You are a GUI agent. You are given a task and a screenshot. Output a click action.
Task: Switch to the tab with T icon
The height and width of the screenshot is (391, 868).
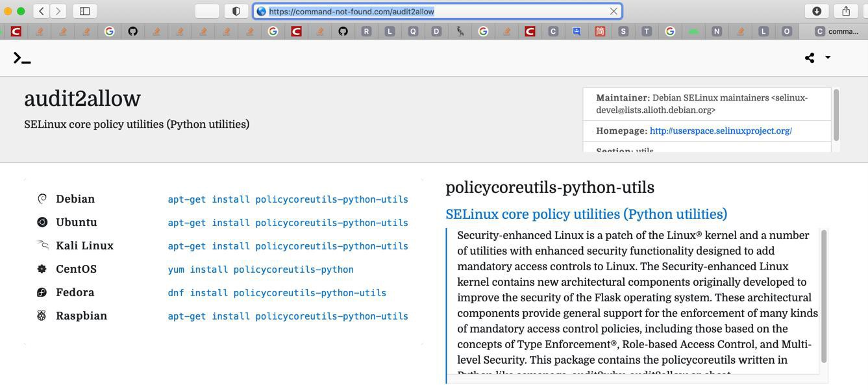pyautogui.click(x=647, y=31)
